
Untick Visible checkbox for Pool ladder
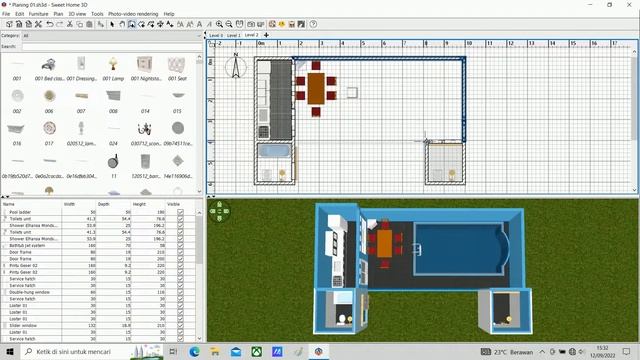(x=180, y=212)
